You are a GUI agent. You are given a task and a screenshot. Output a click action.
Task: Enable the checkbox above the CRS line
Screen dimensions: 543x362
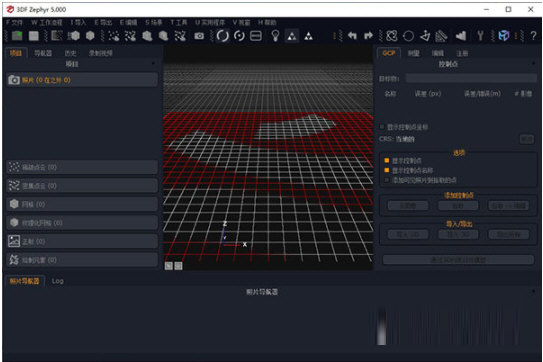(x=382, y=127)
